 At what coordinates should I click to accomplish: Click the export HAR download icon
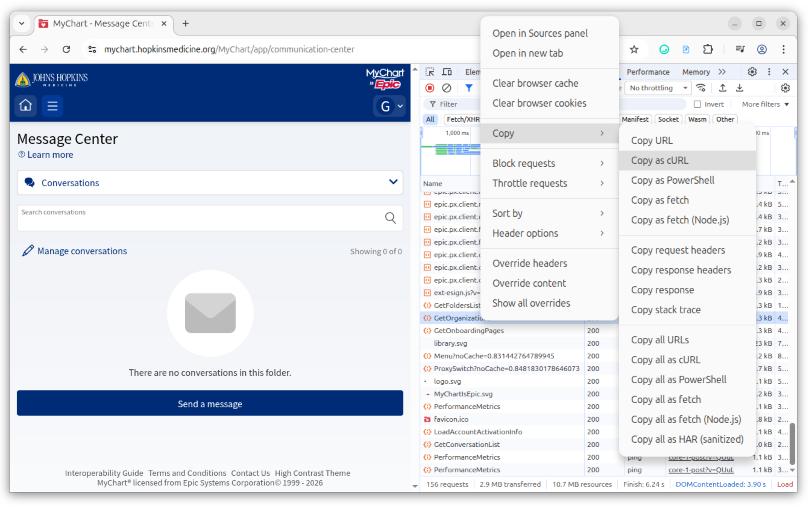pyautogui.click(x=739, y=88)
